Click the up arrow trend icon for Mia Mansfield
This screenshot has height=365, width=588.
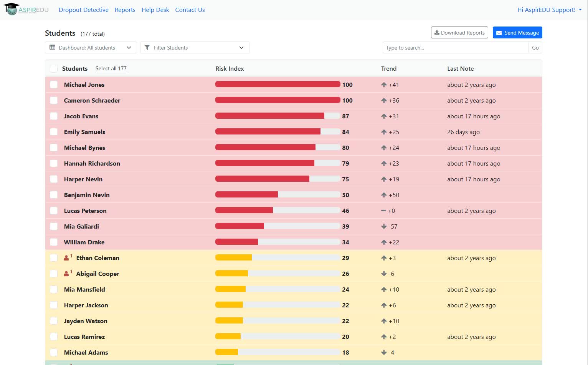[384, 289]
